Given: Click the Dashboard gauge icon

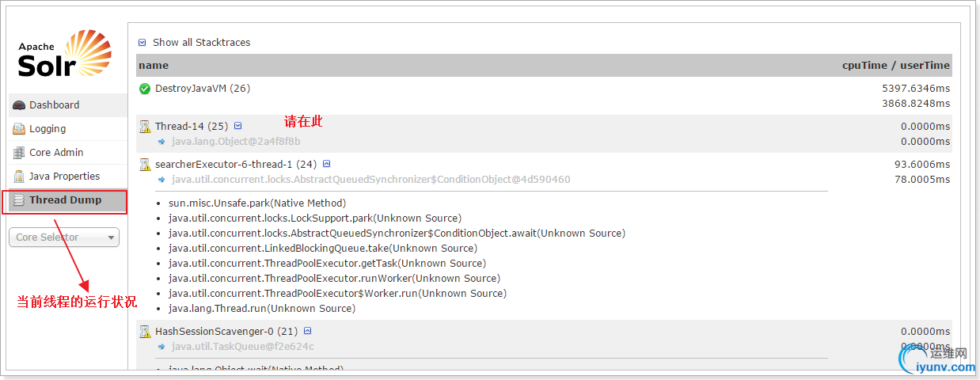Looking at the screenshot, I should [19, 105].
